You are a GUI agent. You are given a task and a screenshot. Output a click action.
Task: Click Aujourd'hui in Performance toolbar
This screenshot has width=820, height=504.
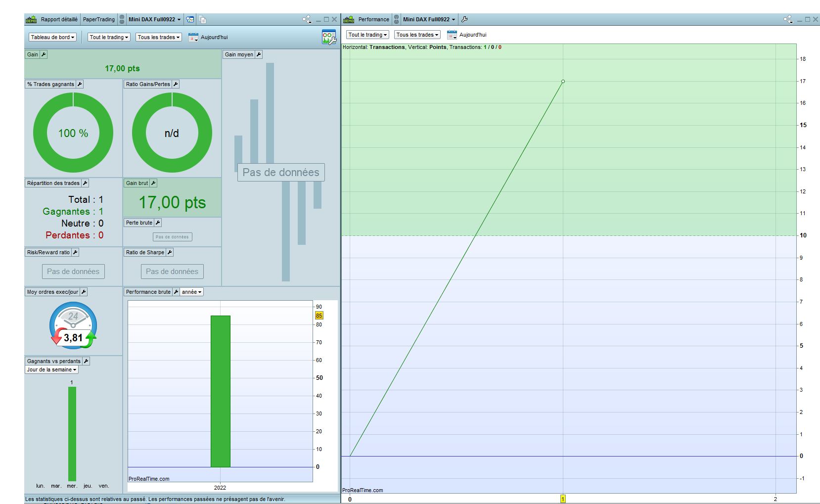[x=473, y=35]
